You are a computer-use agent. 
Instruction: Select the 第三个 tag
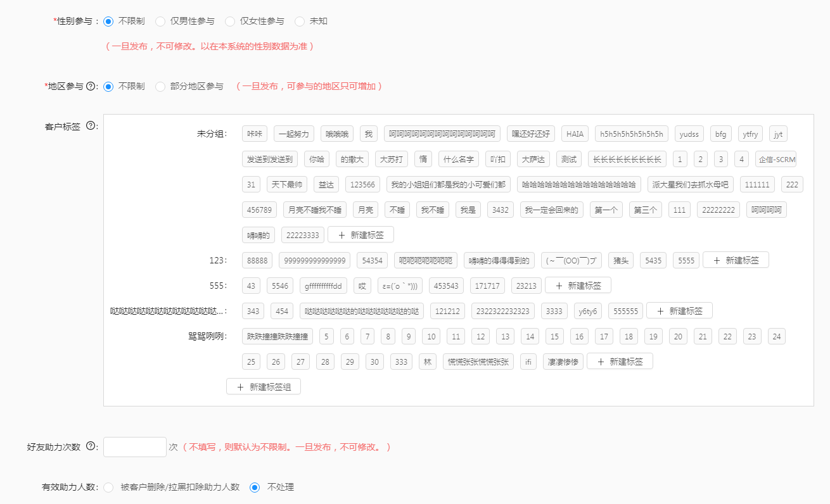click(x=646, y=210)
